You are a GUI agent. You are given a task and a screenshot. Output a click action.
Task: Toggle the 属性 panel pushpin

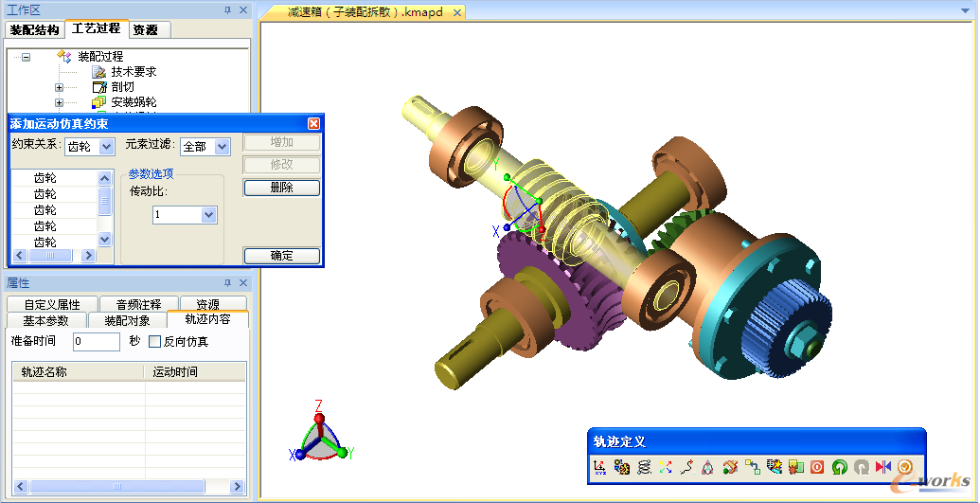[227, 283]
